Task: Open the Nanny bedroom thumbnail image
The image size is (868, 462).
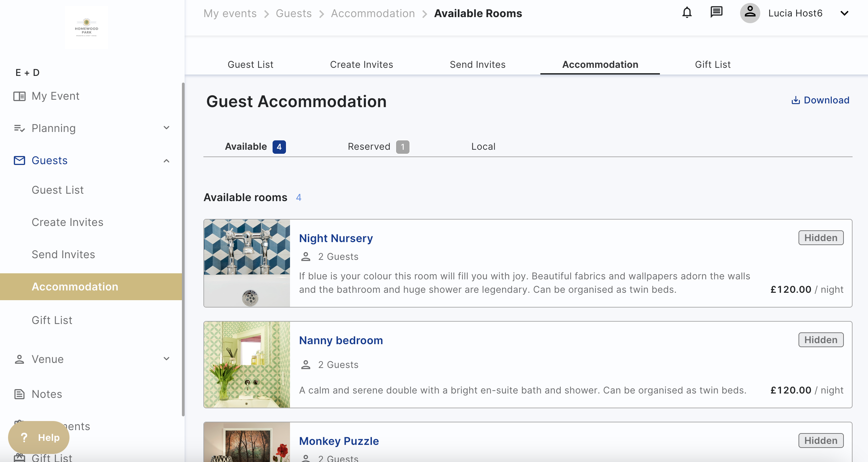Action: [247, 365]
